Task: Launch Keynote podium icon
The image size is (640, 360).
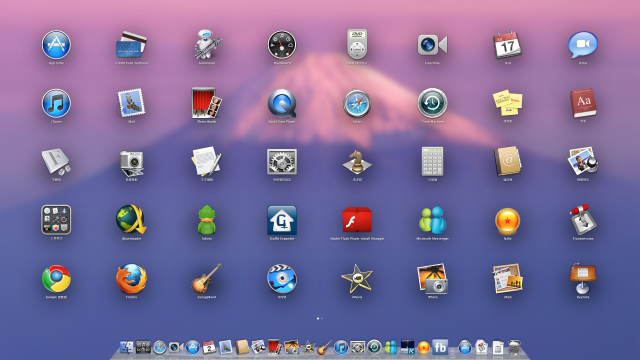Action: (x=583, y=279)
